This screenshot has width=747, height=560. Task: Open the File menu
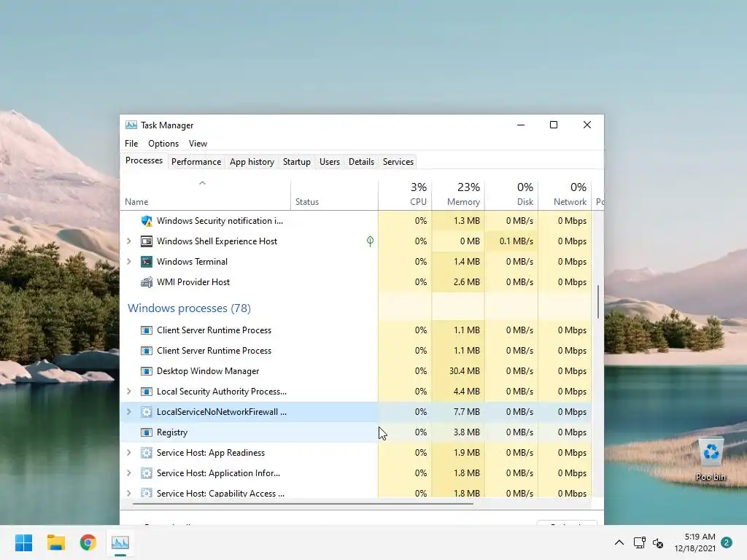131,144
